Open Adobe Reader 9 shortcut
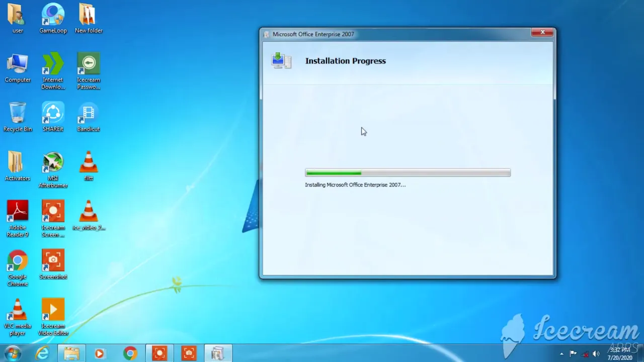Screen dimensions: 644x362 18,219
